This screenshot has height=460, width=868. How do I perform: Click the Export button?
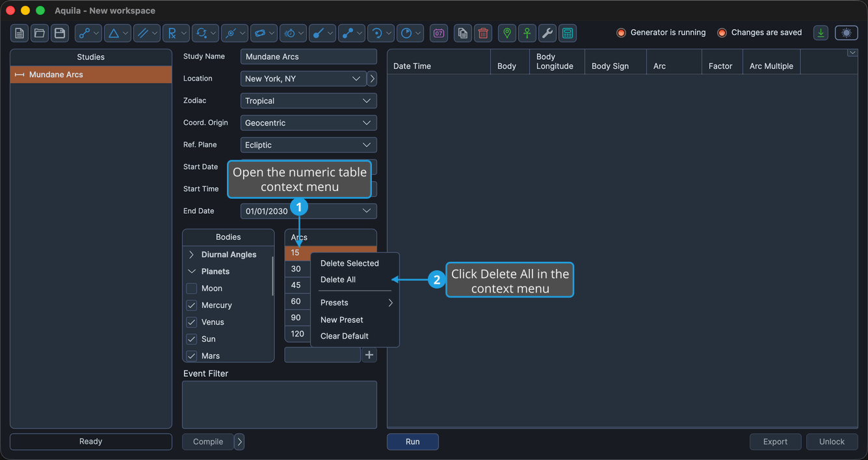point(775,442)
